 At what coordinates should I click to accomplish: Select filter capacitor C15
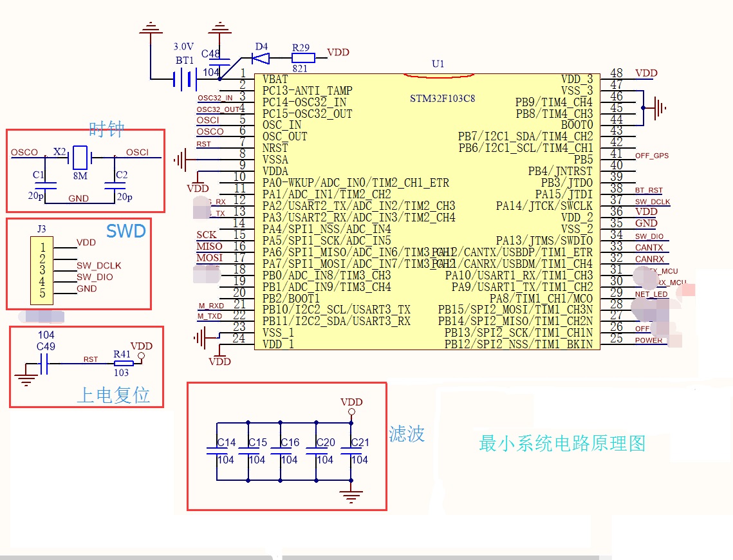[248, 451]
